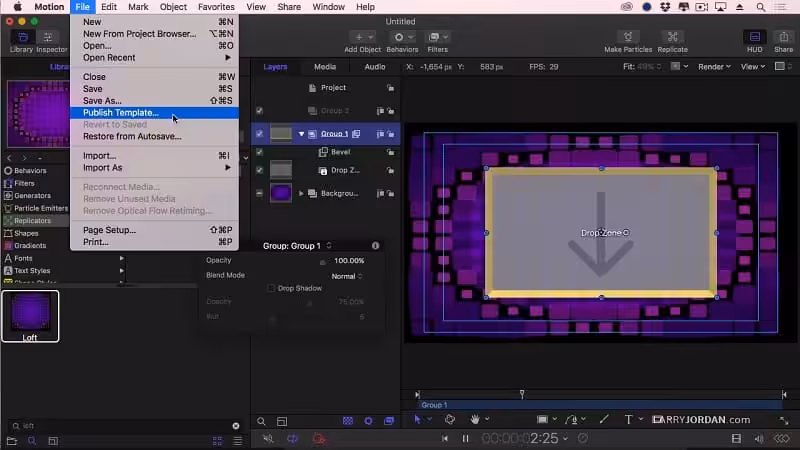
Task: Toggle visibility checkbox for Bevel layer
Action: (x=260, y=152)
